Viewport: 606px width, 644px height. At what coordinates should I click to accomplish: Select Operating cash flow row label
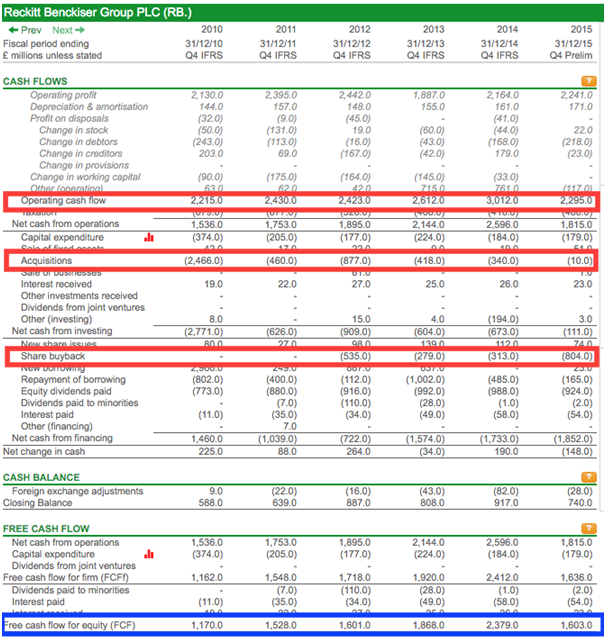63,200
